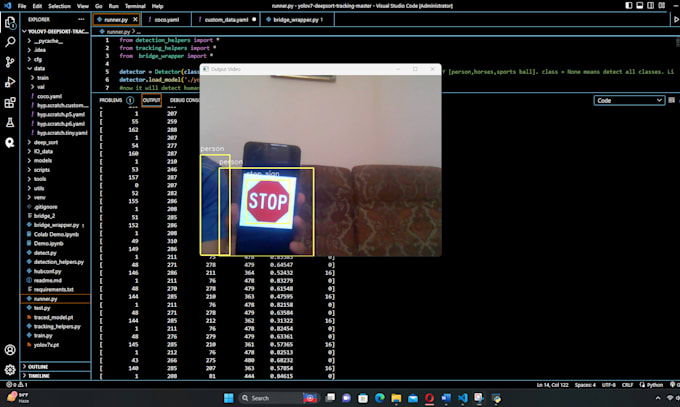Open the Accounts icon in activity bar
The image size is (680, 407).
(9, 350)
